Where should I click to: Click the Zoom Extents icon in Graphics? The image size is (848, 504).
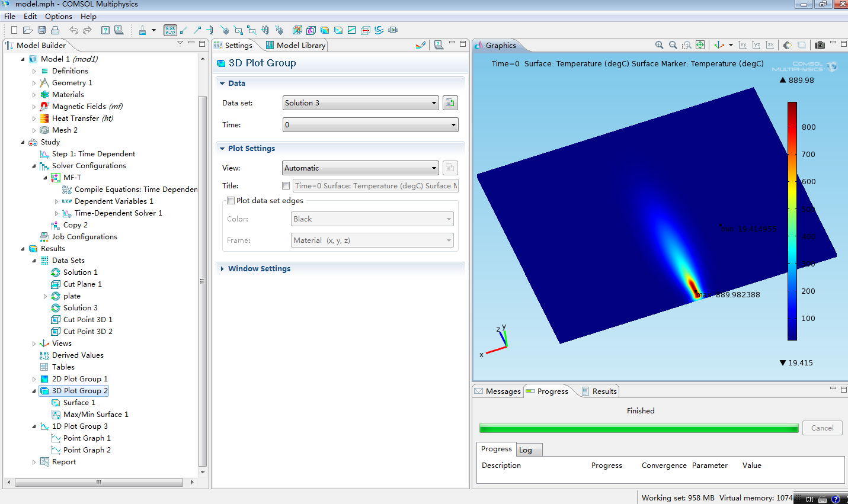[x=700, y=45]
